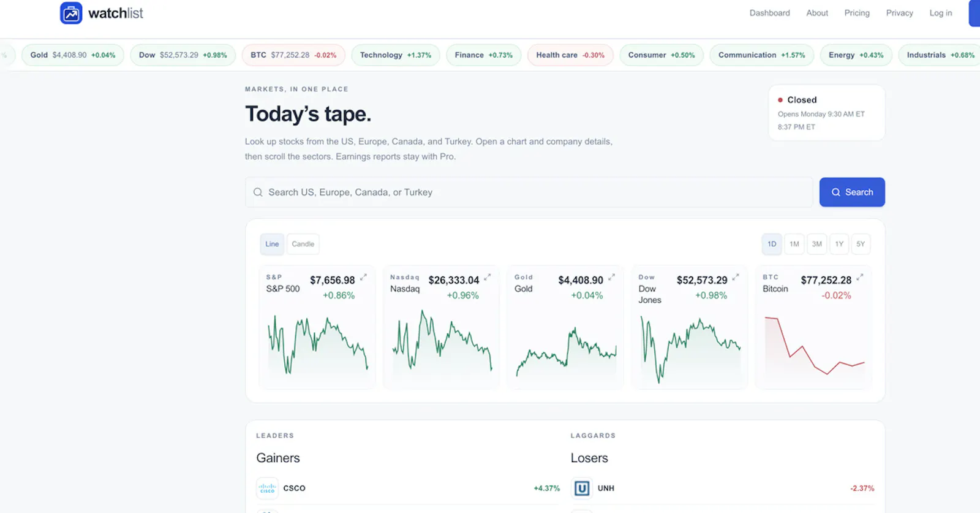Click the Losers heading
Viewport: 980px width, 513px height.
point(589,458)
